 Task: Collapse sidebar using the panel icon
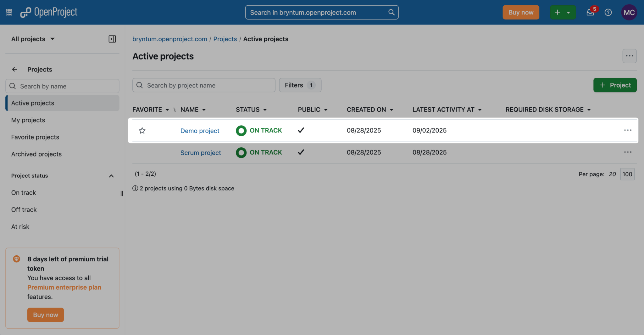(112, 39)
